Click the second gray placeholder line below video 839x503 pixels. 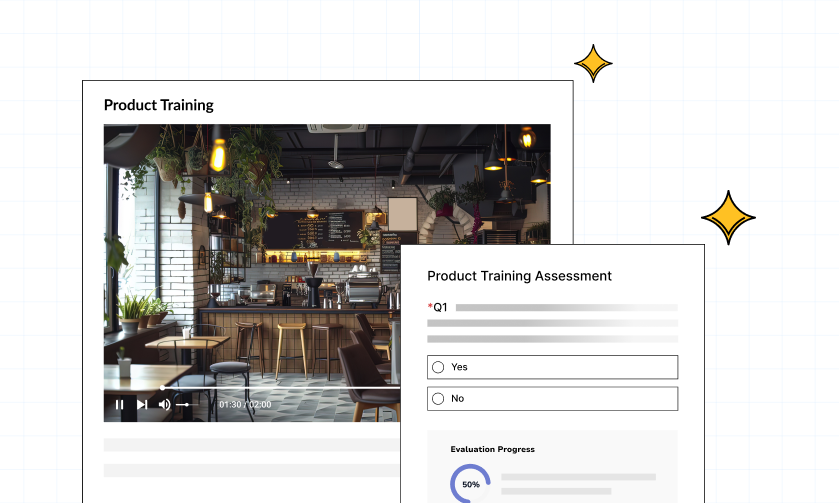pyautogui.click(x=250, y=470)
